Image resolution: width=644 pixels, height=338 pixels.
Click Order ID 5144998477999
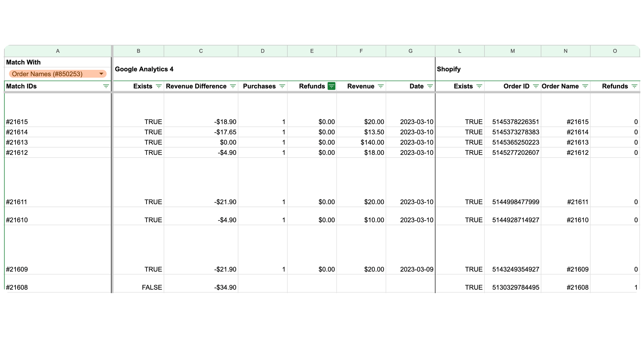pos(515,202)
